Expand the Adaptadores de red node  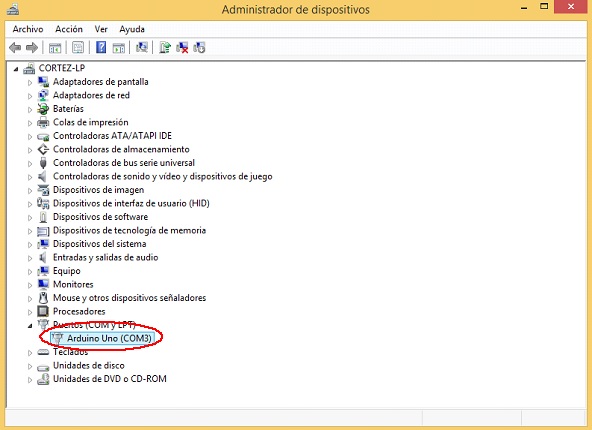[30, 96]
